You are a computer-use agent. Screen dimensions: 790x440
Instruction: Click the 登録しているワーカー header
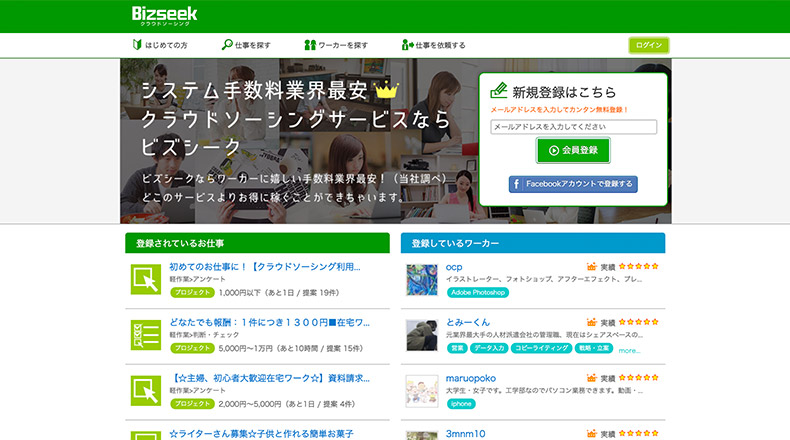point(533,243)
